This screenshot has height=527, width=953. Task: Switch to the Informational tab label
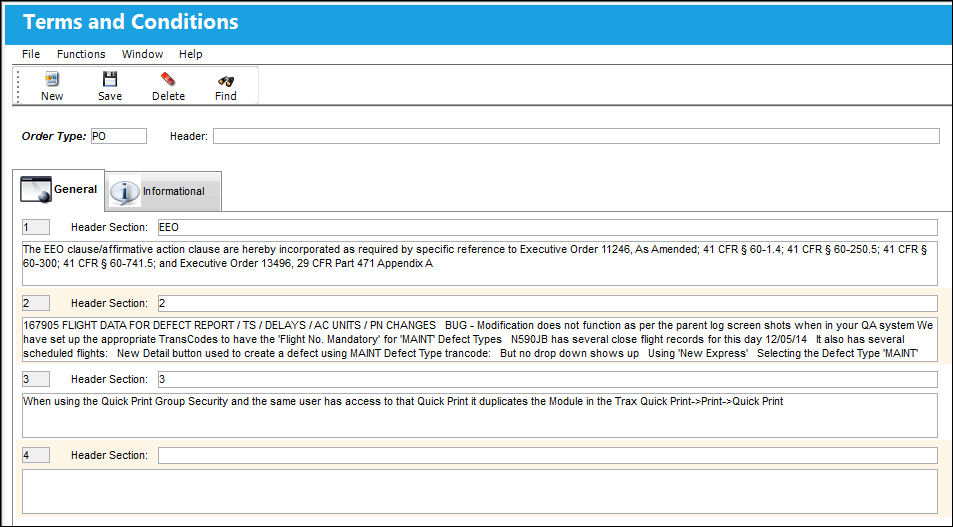173,191
